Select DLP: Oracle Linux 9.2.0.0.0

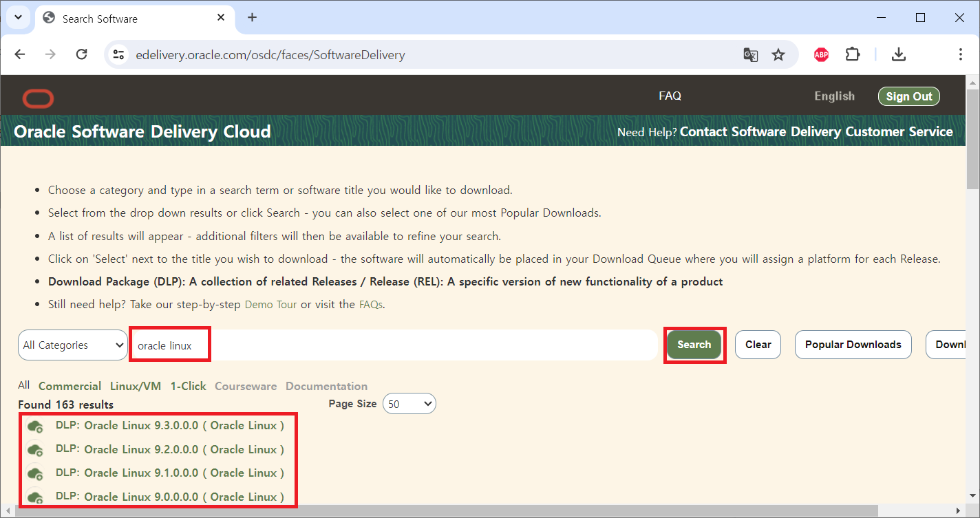point(170,449)
